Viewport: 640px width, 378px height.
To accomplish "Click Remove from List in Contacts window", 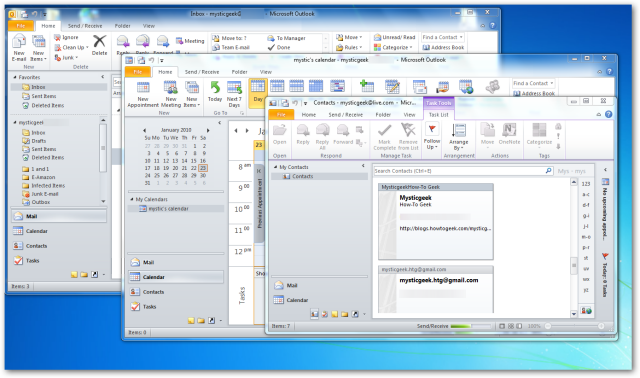I will [408, 136].
